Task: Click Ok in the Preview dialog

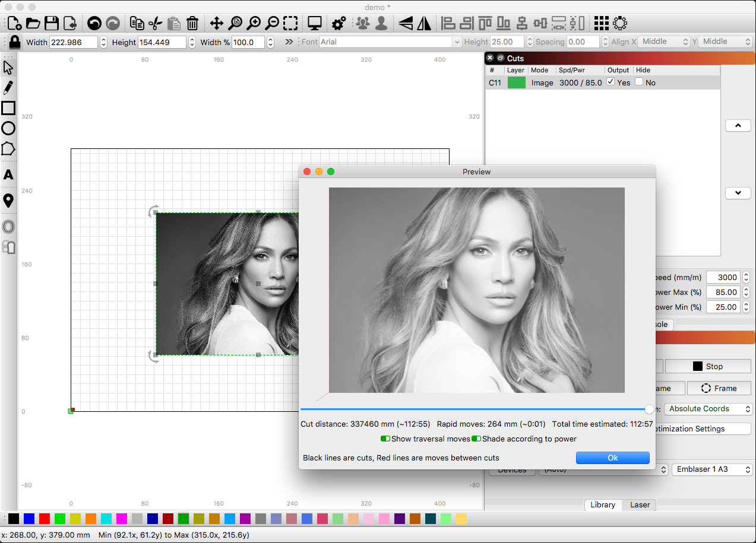Action: [x=612, y=458]
